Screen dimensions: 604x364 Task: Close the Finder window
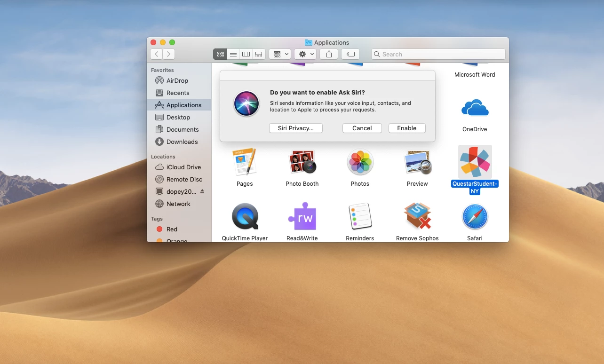[153, 42]
